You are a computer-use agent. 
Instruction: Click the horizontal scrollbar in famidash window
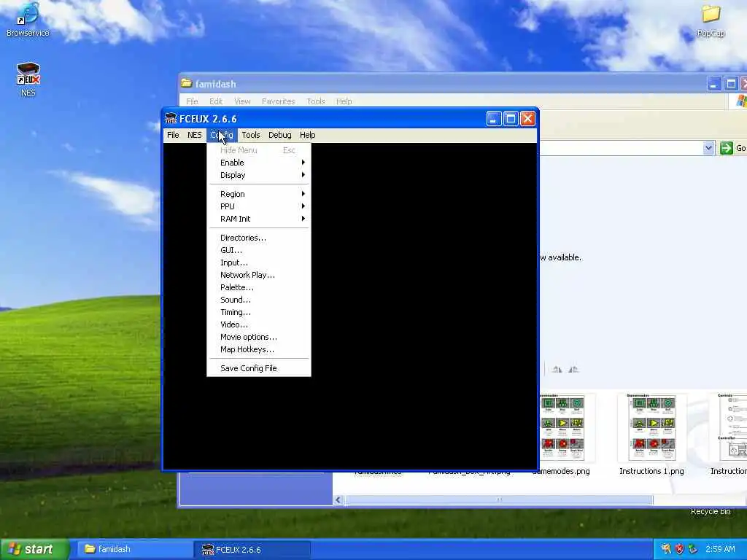click(499, 499)
